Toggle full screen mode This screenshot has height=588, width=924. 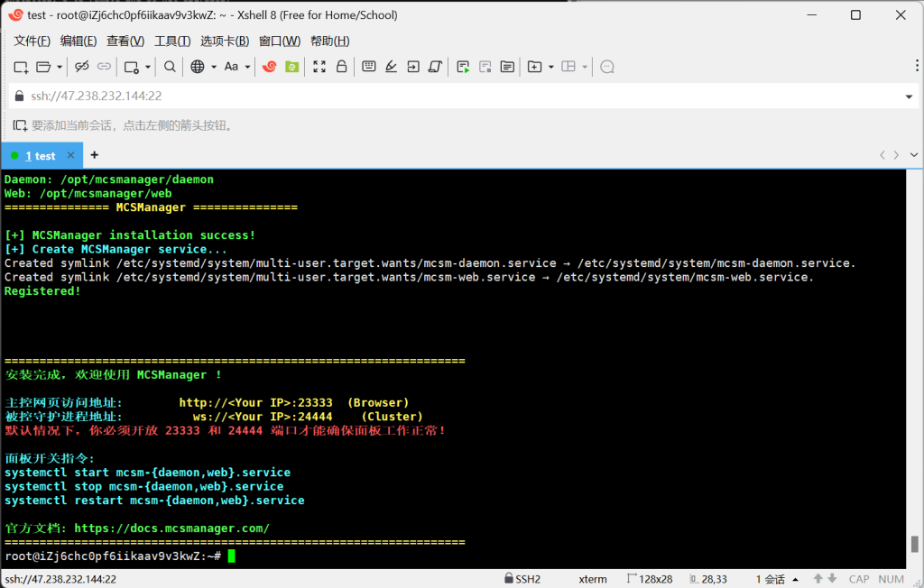319,67
